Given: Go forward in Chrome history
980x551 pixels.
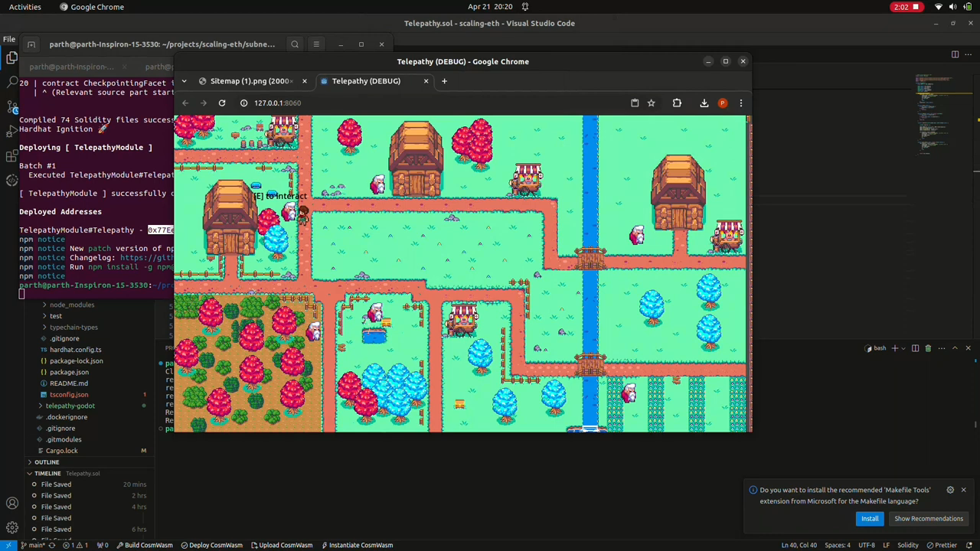Looking at the screenshot, I should (204, 103).
